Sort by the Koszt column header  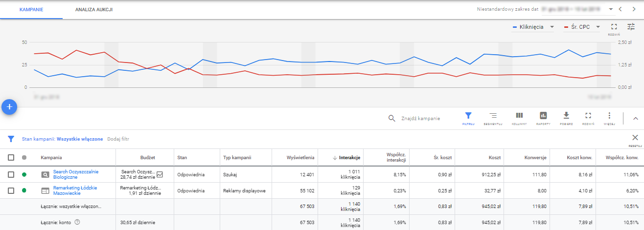[x=495, y=157]
